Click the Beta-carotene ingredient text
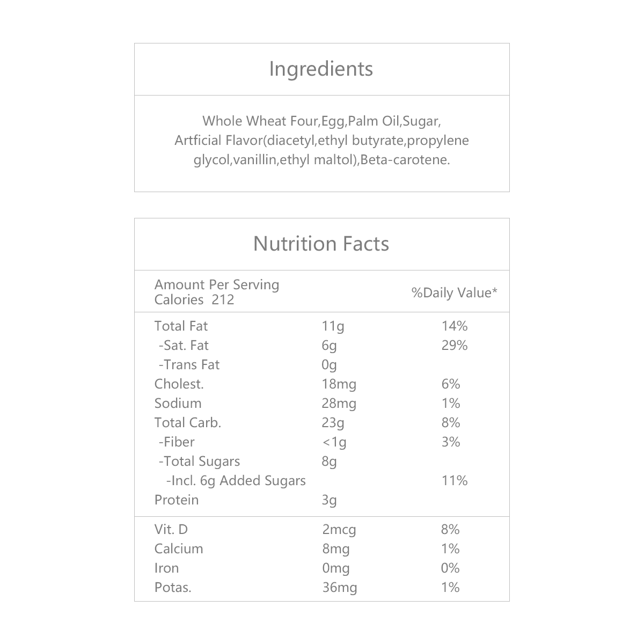Screen dimensions: 644x644 pyautogui.click(x=406, y=160)
